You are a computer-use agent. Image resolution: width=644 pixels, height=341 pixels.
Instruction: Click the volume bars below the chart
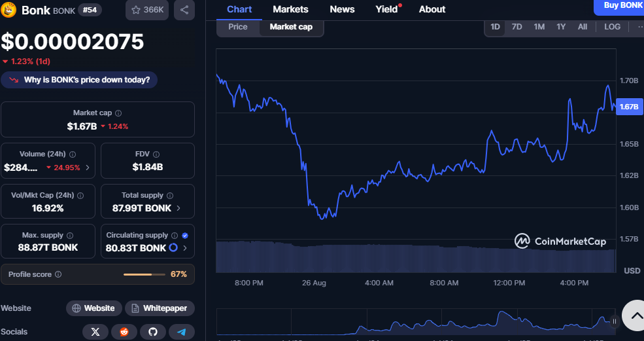point(416,257)
